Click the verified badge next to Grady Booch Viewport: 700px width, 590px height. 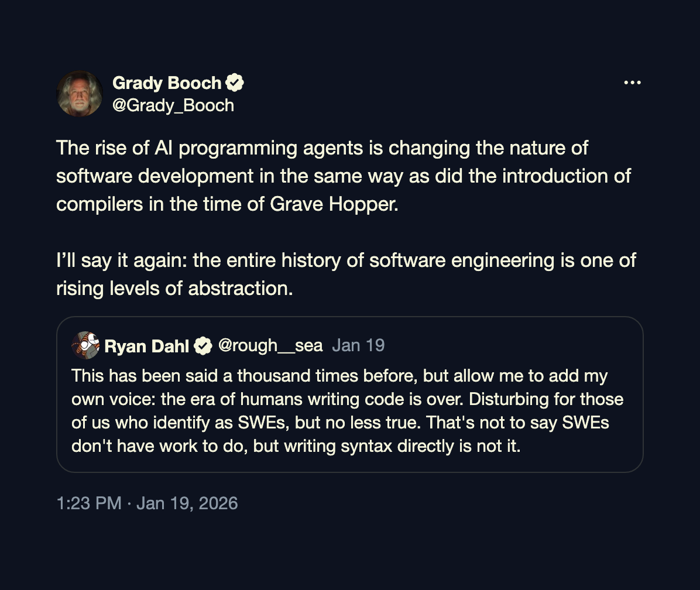(x=235, y=83)
